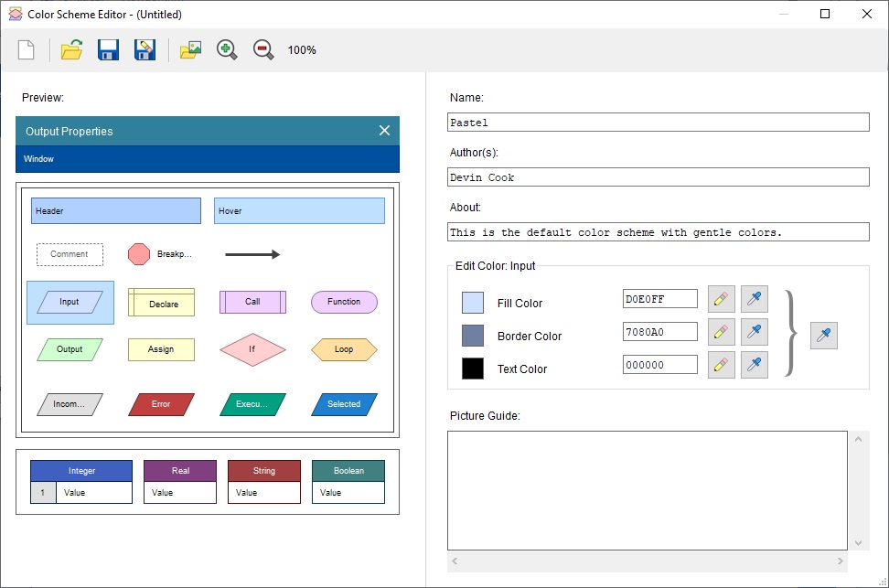Select the Function shape in preview
Viewport: 889px width, 588px height.
344,302
